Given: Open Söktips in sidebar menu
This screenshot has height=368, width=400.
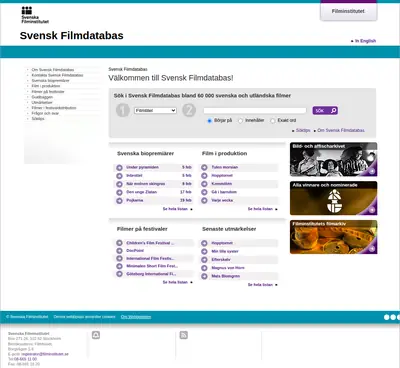Looking at the screenshot, I should click(38, 119).
